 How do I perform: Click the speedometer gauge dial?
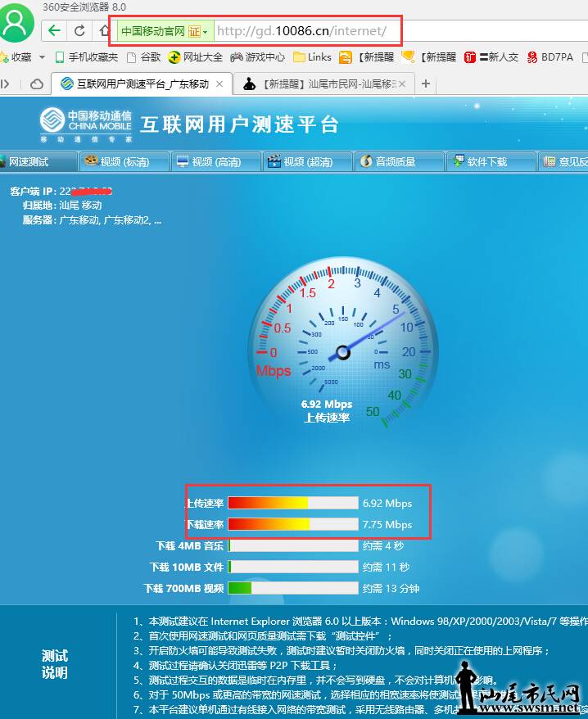[343, 352]
